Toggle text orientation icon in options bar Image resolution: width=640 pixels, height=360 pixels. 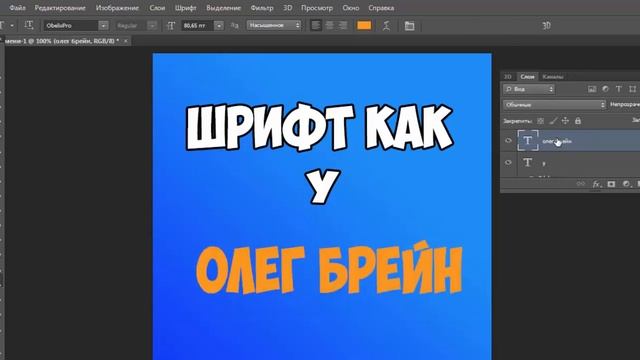[29, 25]
